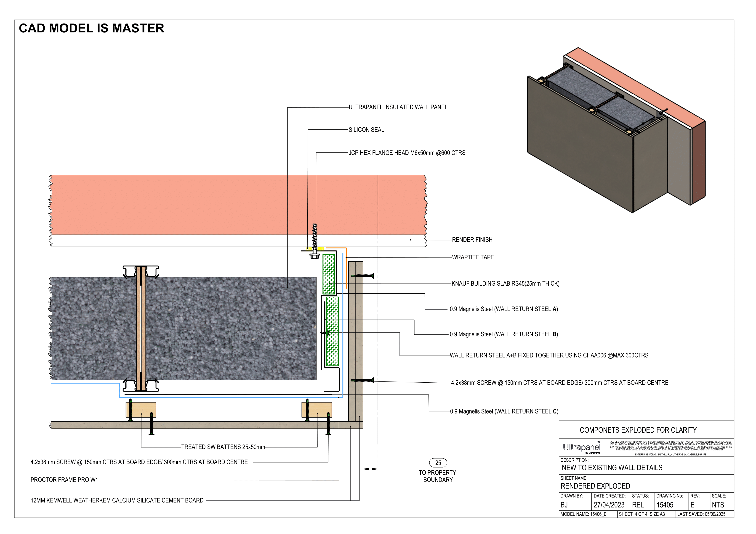Click the 'NEW TO EXISTING WALL DETAILS' description
Viewport: 756px width, 534px height.
[x=612, y=468]
